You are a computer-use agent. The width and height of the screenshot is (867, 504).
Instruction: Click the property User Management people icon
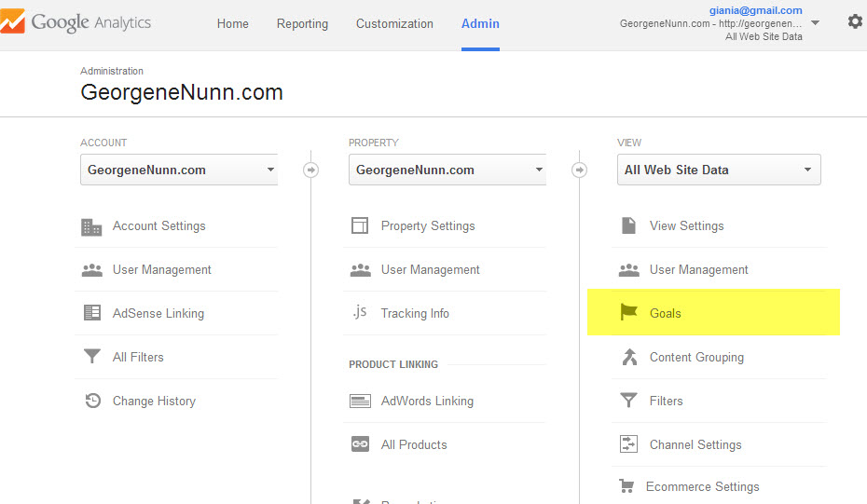[361, 269]
